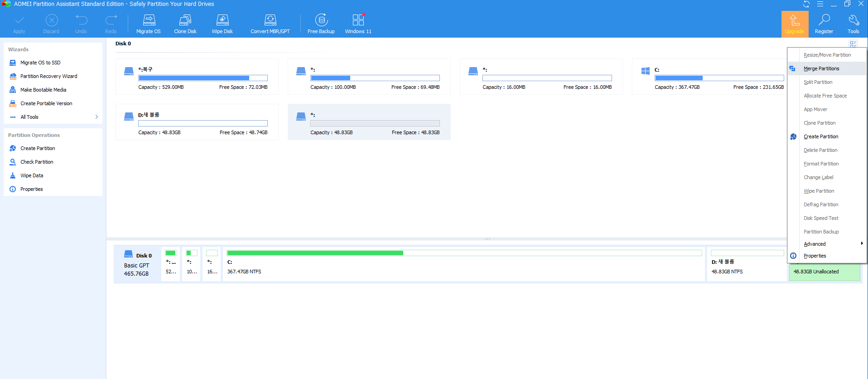The width and height of the screenshot is (868, 379).
Task: Click the refresh icon in title bar
Action: 806,4
